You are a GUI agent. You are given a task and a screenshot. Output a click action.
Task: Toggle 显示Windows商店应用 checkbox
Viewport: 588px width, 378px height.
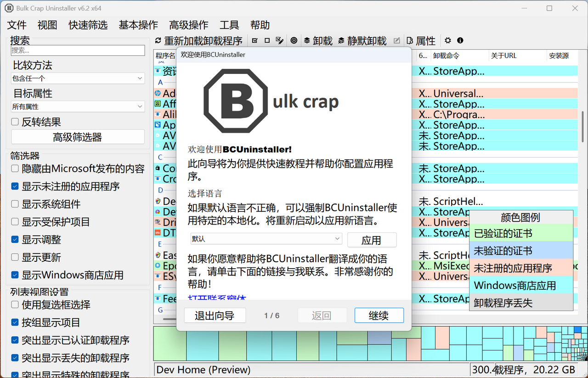(15, 275)
